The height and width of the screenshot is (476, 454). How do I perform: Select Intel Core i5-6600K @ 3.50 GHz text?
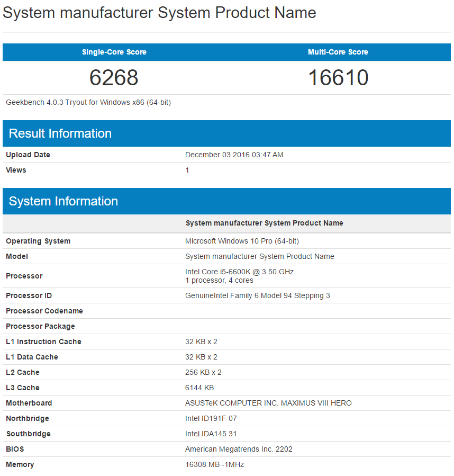[240, 272]
